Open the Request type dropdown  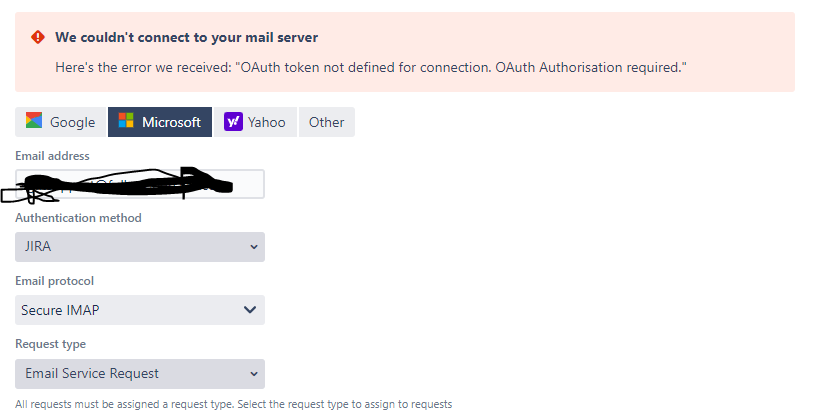[140, 374]
